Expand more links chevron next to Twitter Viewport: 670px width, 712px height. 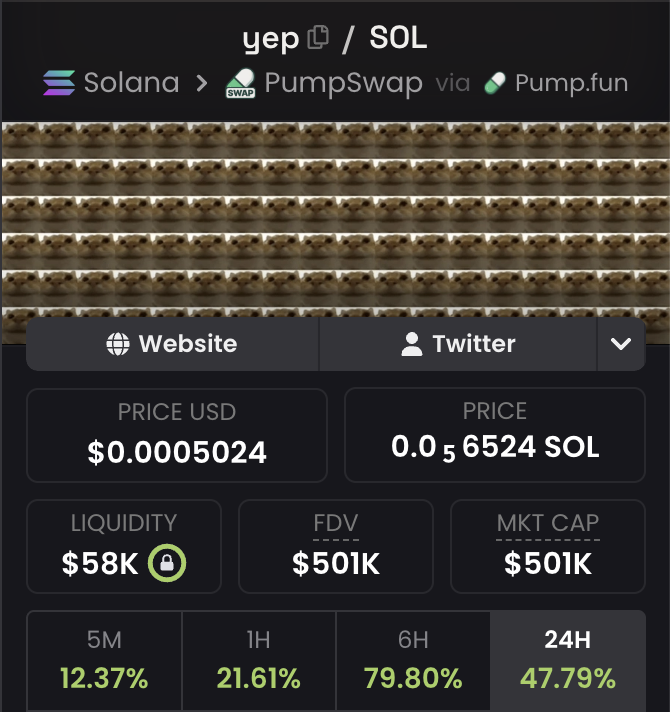(621, 344)
